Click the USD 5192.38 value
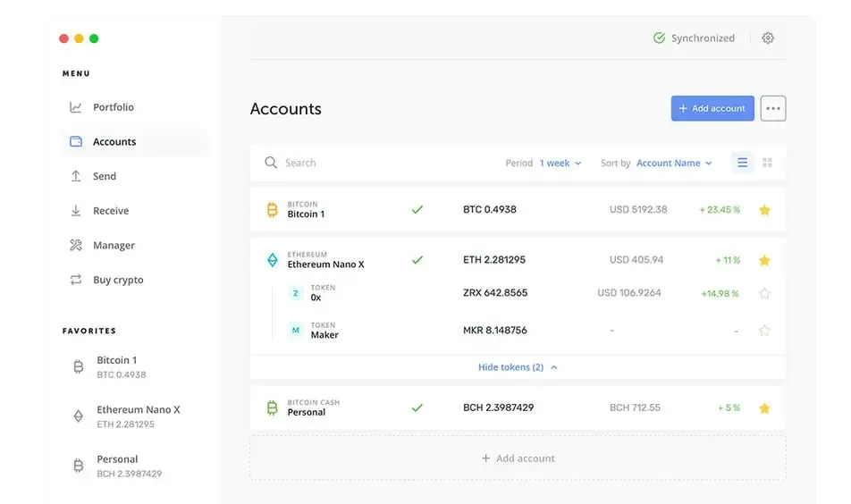 638,209
